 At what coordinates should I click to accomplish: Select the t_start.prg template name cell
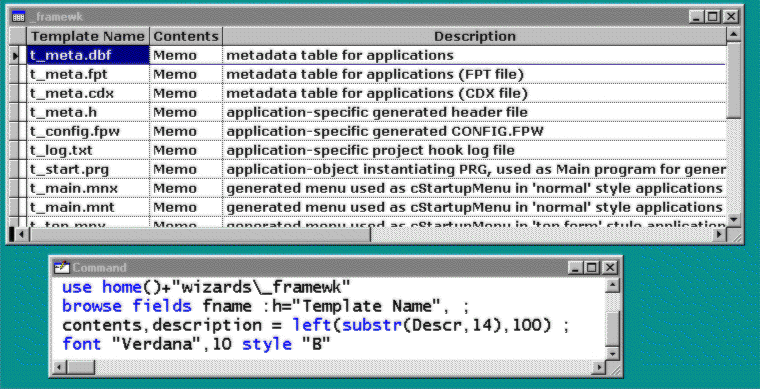88,170
